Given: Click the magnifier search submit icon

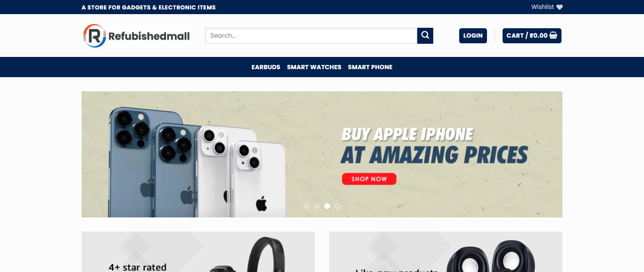Looking at the screenshot, I should point(425,36).
